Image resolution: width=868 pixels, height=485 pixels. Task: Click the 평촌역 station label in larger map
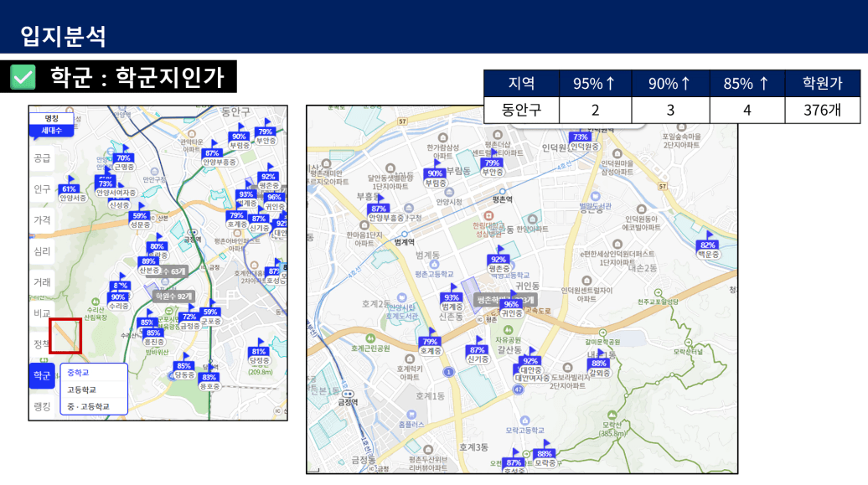[x=502, y=199]
